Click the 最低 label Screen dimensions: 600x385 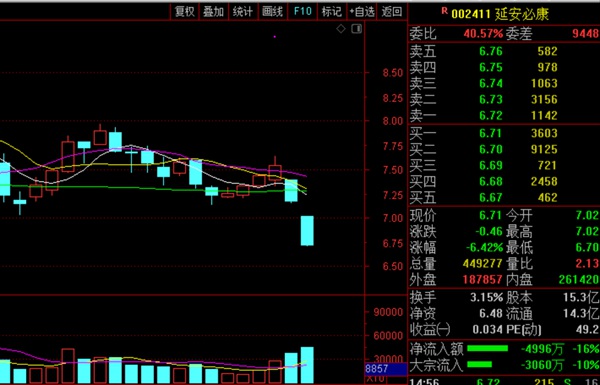pyautogui.click(x=519, y=248)
